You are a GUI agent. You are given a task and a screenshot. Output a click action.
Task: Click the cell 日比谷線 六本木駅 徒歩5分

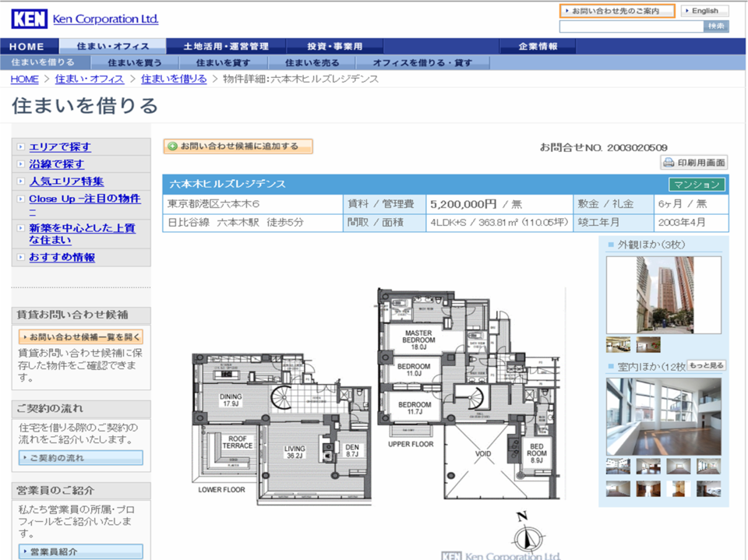[x=252, y=222]
